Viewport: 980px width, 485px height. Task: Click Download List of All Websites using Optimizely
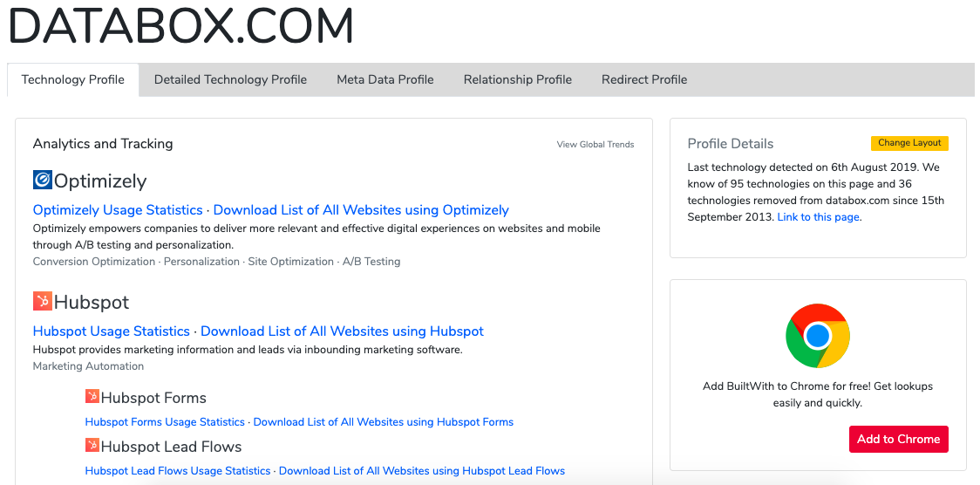click(x=361, y=210)
